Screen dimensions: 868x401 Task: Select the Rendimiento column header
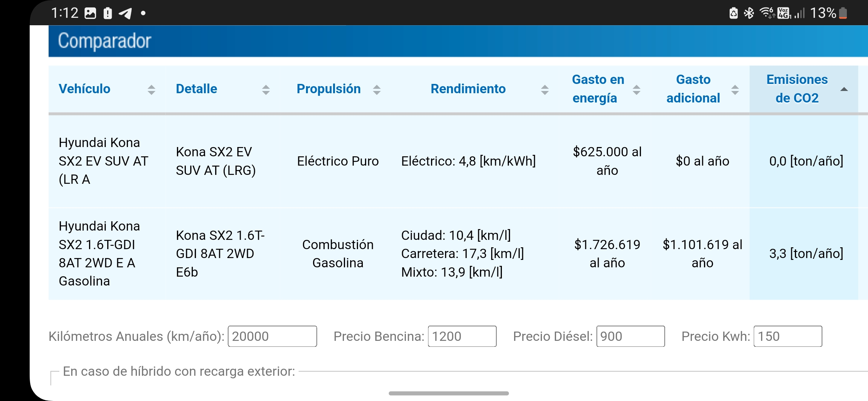click(468, 89)
